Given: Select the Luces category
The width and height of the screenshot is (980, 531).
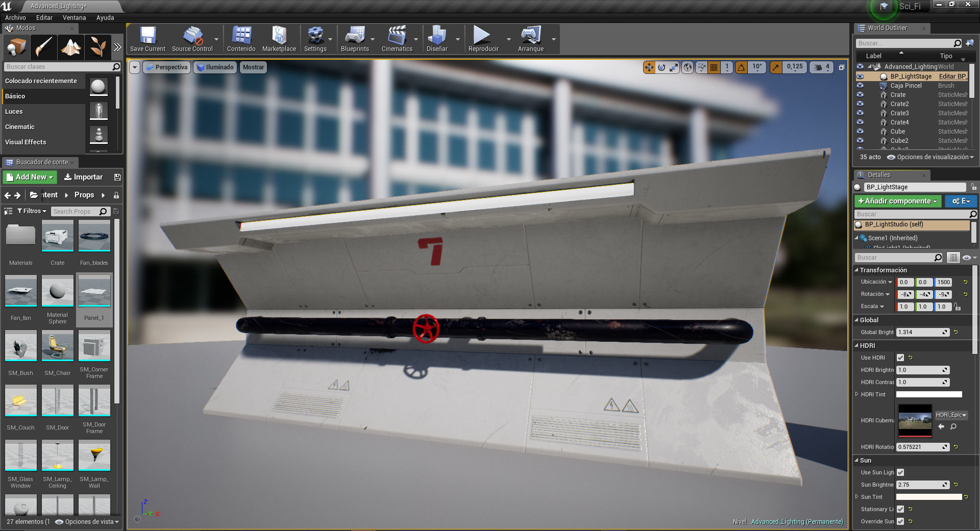Looking at the screenshot, I should [x=14, y=112].
